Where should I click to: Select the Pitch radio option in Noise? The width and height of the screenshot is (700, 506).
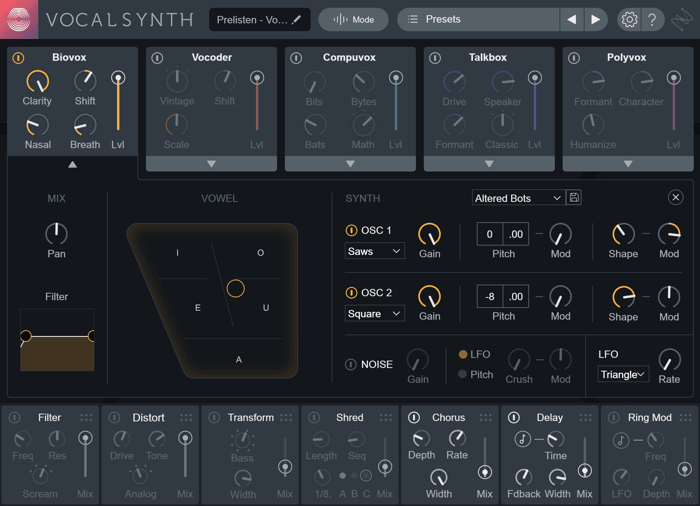[x=462, y=374]
